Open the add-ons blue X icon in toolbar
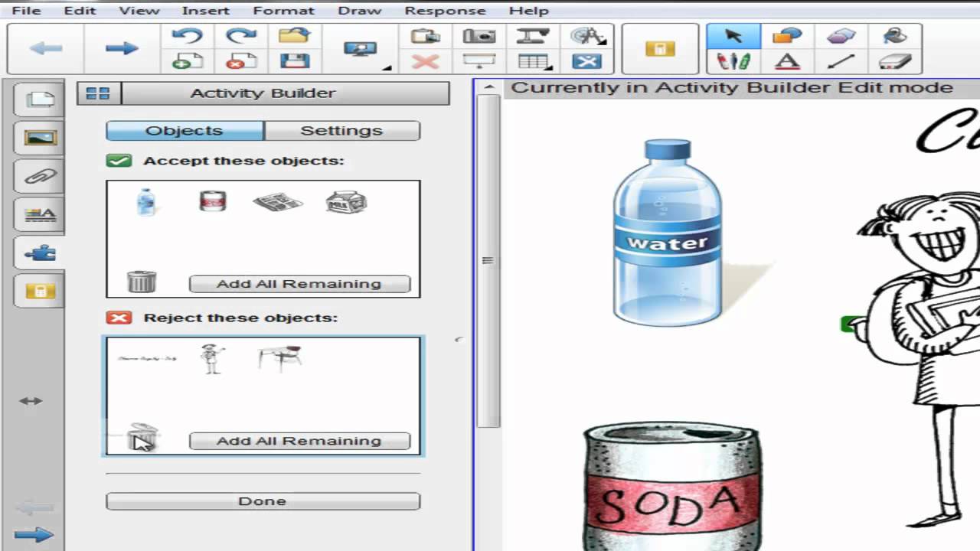The image size is (980, 551). pos(586,61)
